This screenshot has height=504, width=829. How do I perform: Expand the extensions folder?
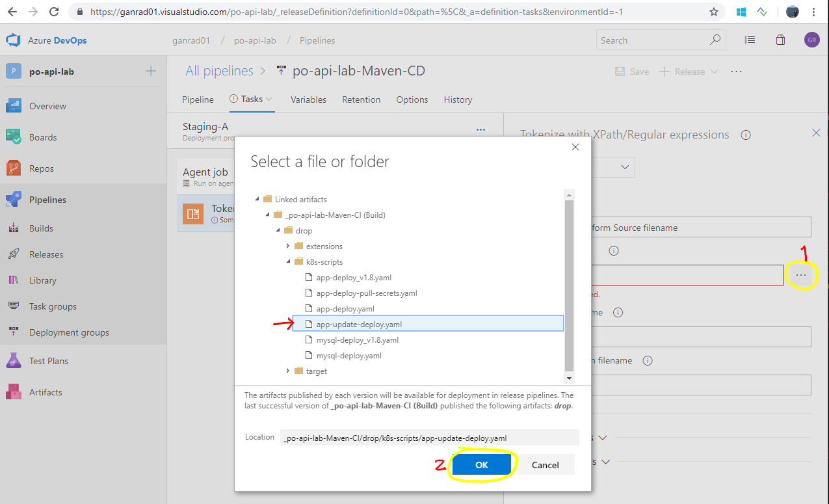click(289, 246)
